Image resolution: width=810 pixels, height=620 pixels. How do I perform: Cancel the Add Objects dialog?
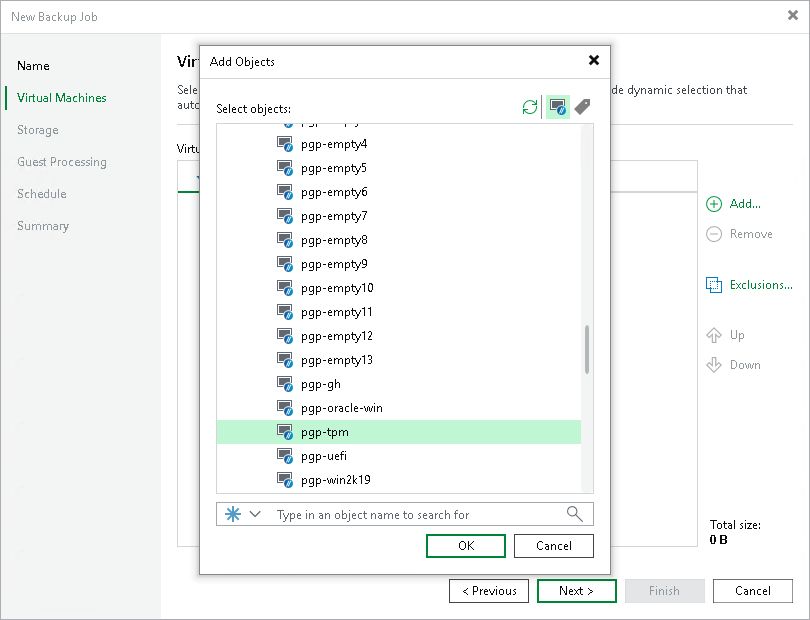click(x=554, y=546)
